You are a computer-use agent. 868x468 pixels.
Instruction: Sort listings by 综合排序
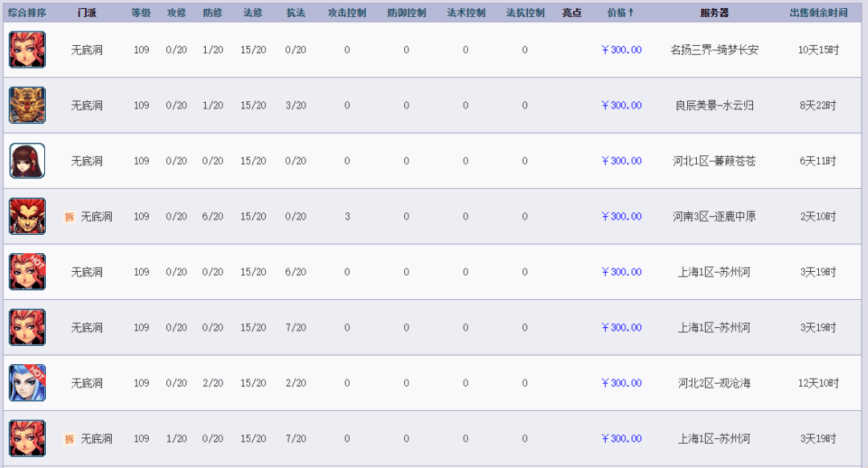click(27, 13)
